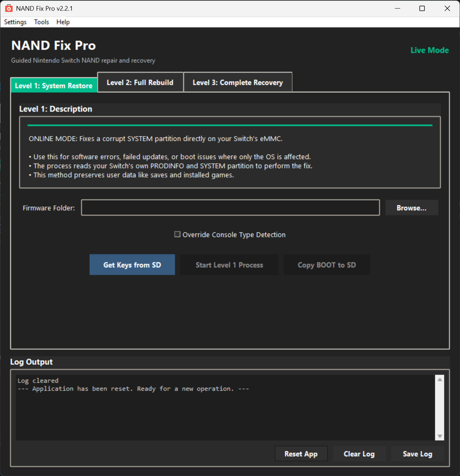
Task: Minimize the NAND Fix Pro window
Action: tap(398, 8)
